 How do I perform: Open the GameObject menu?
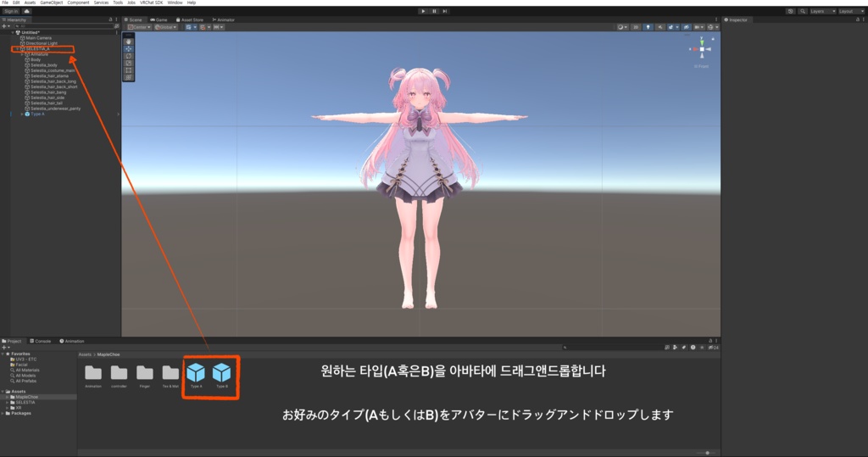coord(52,3)
